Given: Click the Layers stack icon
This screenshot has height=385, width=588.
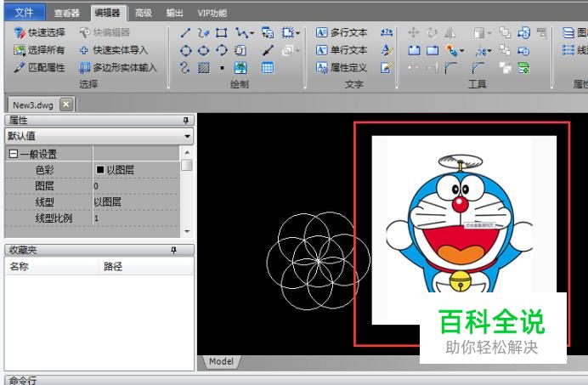Looking at the screenshot, I should coord(568,33).
